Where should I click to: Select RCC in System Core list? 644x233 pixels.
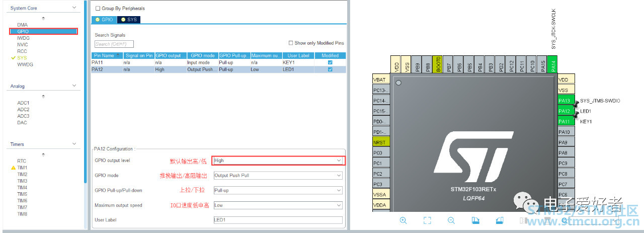tap(22, 51)
